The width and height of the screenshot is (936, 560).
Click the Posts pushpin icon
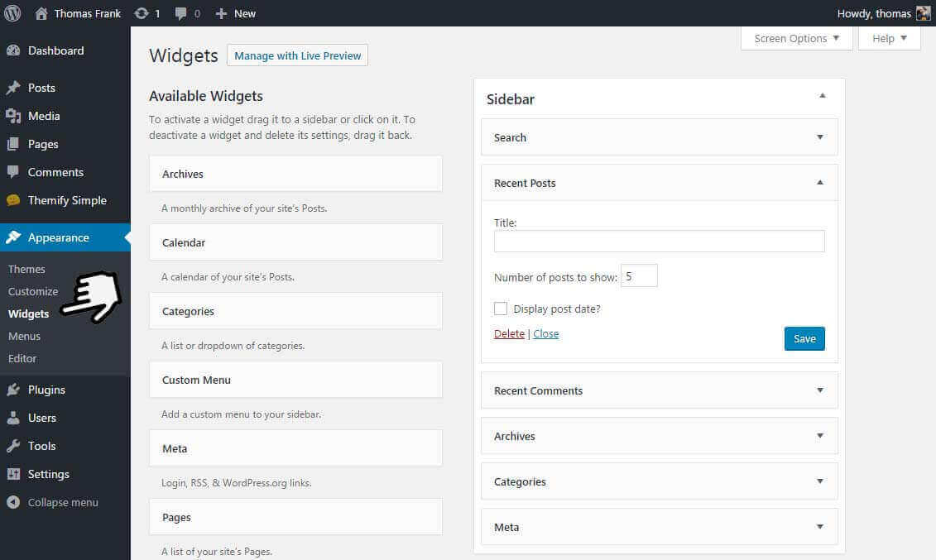tap(13, 88)
